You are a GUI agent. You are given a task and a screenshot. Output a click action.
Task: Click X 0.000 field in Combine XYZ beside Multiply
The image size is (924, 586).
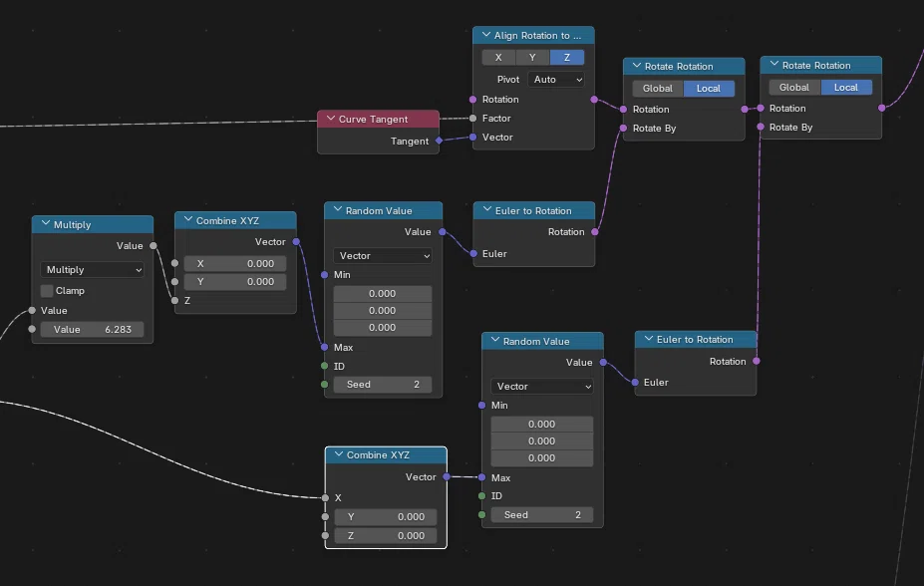coord(235,264)
